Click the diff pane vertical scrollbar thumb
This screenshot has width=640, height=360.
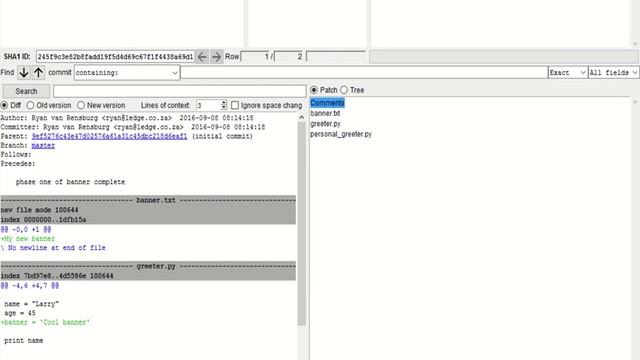pyautogui.click(x=302, y=224)
